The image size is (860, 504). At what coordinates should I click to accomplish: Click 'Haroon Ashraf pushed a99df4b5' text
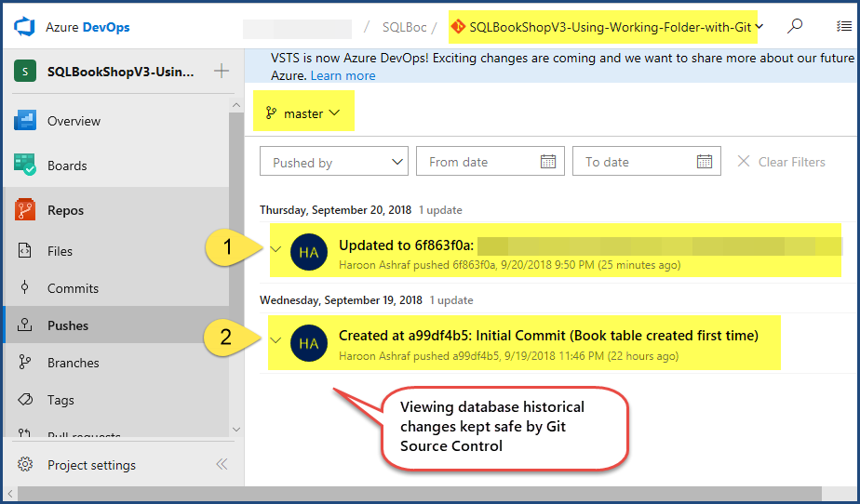[x=419, y=356]
